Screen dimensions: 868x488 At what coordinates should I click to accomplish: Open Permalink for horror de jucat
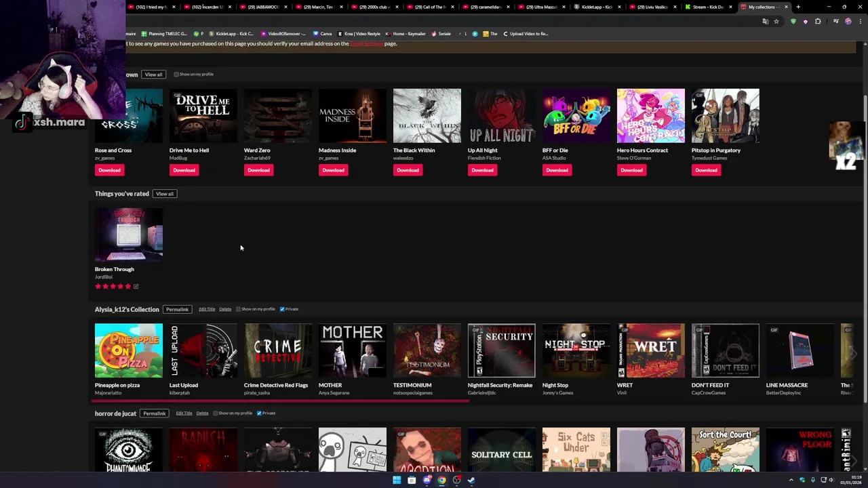point(154,413)
